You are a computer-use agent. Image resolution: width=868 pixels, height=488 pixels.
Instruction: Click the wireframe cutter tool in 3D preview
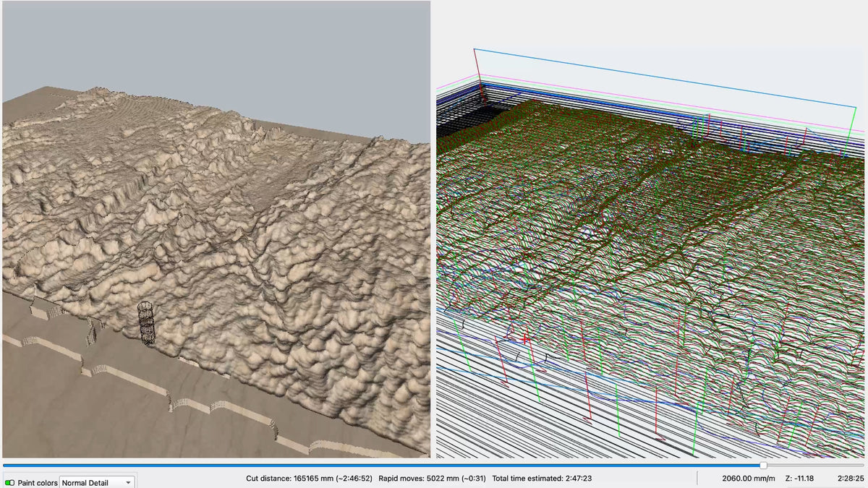tap(145, 323)
